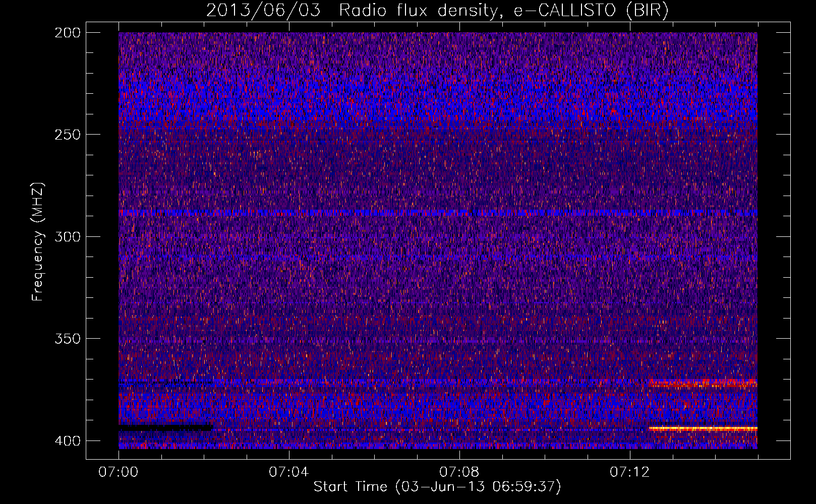Click the 200 frequency tick label
Viewport: 816px width, 504px height.
[67, 33]
